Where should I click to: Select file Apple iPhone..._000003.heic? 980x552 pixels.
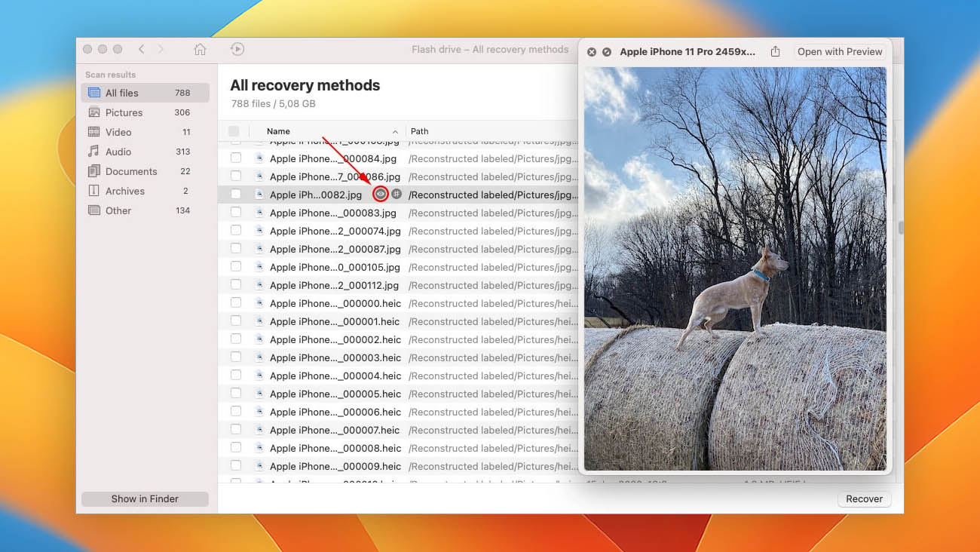(335, 357)
